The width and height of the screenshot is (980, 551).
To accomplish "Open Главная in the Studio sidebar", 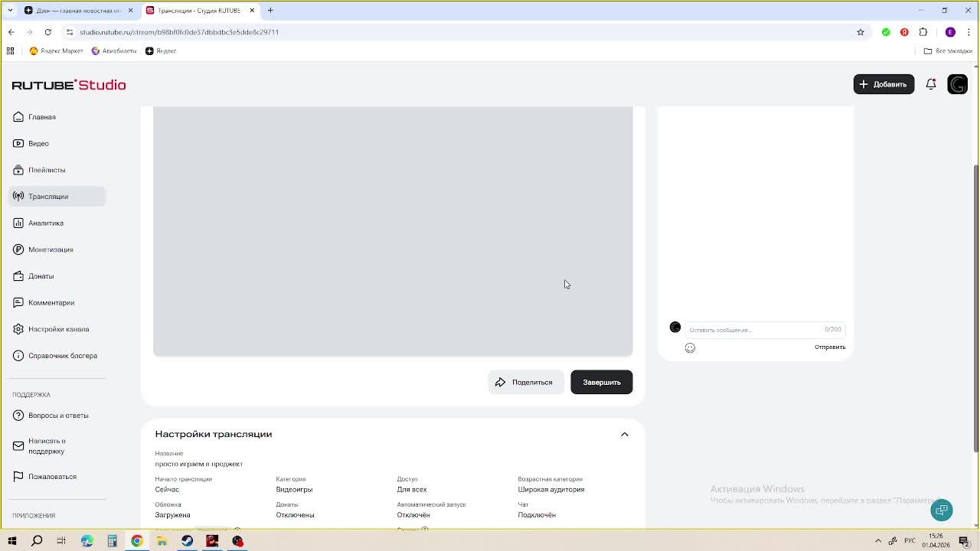I will tap(57, 117).
